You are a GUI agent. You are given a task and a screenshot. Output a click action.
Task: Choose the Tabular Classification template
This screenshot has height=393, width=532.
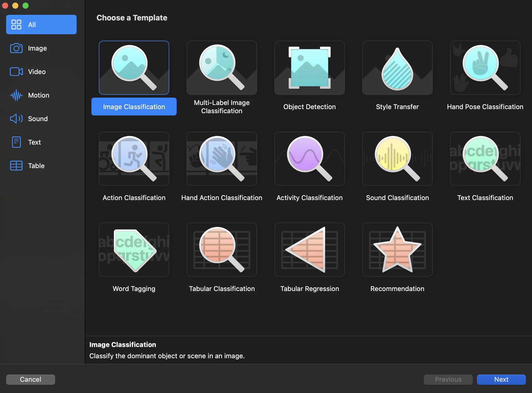(222, 250)
